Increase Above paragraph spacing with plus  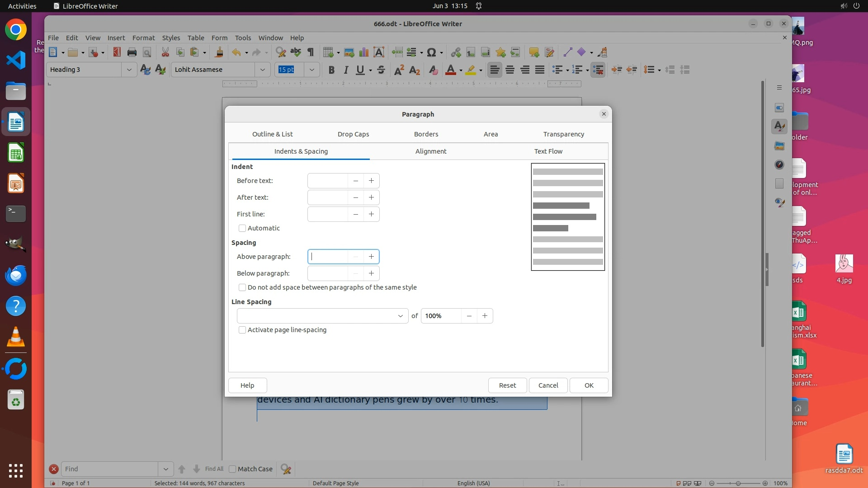point(371,257)
